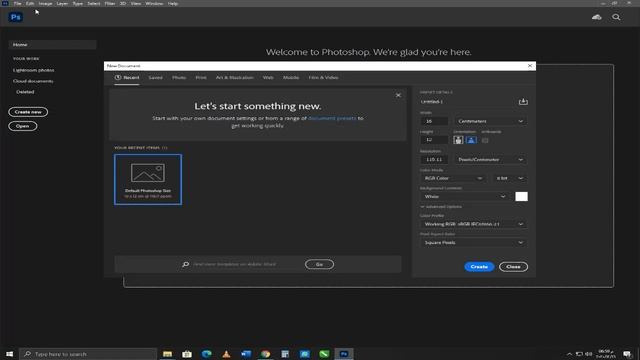This screenshot has height=360, width=640.
Task: Toggle the Artboards checkbox
Action: 485,140
